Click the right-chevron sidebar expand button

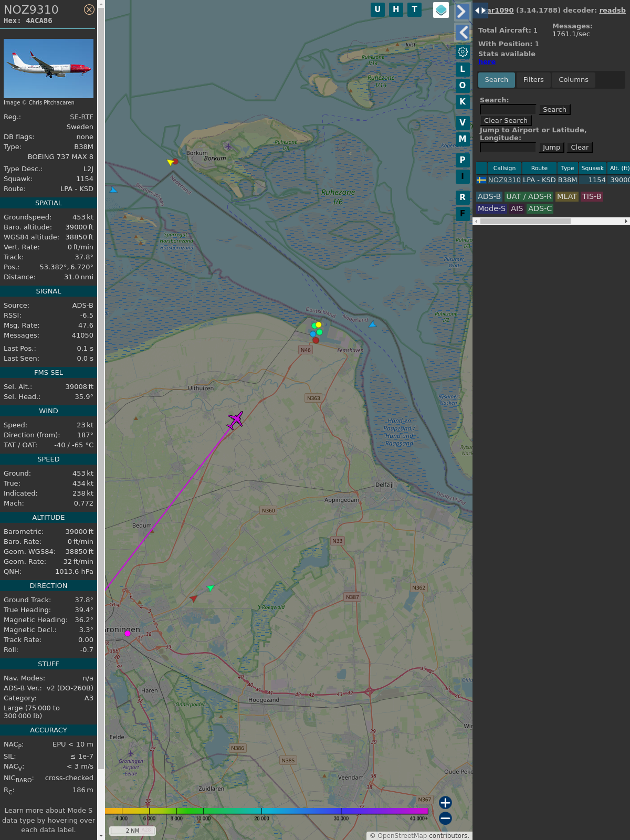point(462,12)
